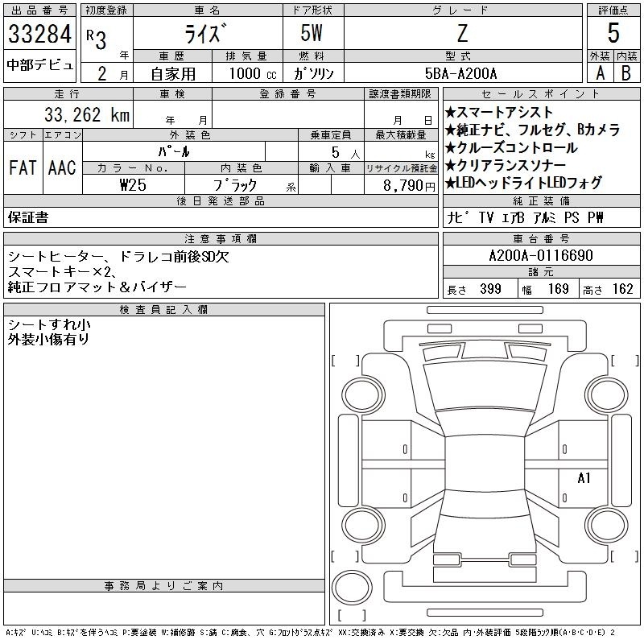Select the lot number 33284
The width and height of the screenshot is (644, 644).
[x=40, y=35]
